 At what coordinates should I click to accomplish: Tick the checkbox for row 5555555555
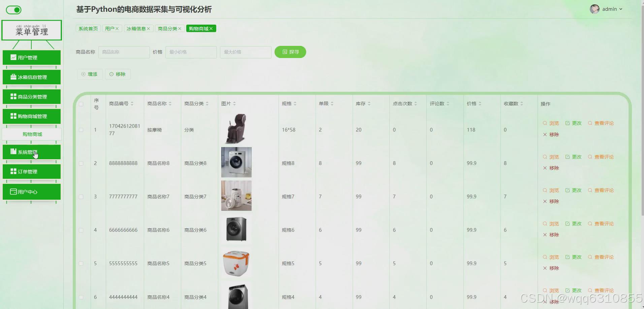click(x=81, y=263)
